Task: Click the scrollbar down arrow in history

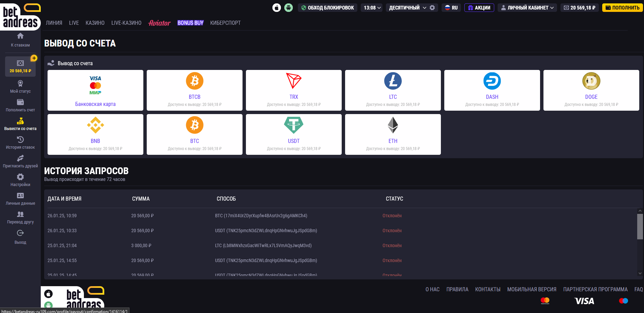Action: [640, 273]
